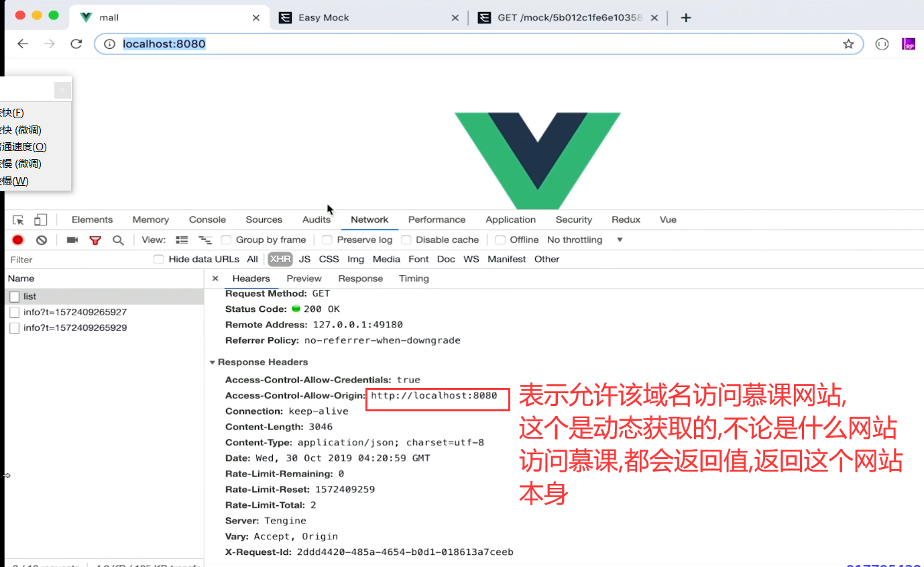Clear the network log
Viewport: 924px width, 567px height.
pyautogui.click(x=42, y=240)
